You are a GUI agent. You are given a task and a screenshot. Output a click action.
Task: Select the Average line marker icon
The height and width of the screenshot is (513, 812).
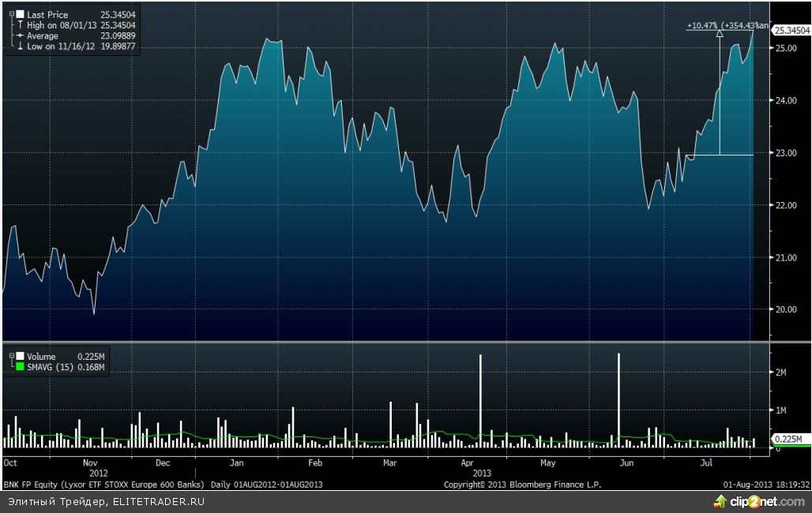[19, 36]
